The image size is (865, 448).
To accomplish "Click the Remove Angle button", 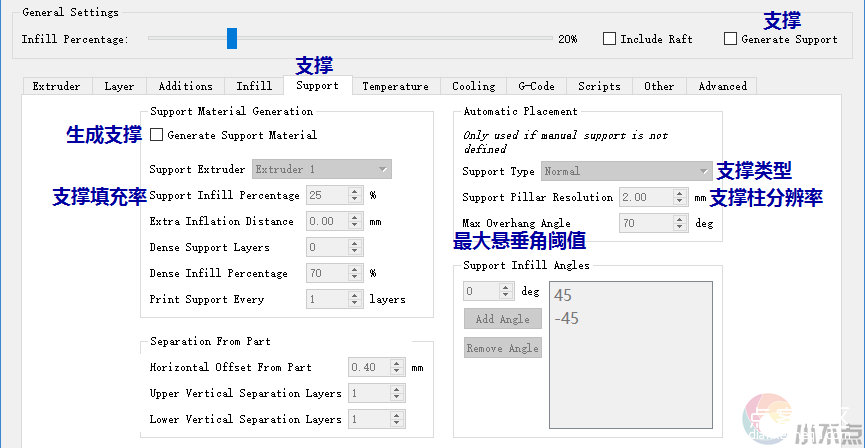I will point(502,348).
